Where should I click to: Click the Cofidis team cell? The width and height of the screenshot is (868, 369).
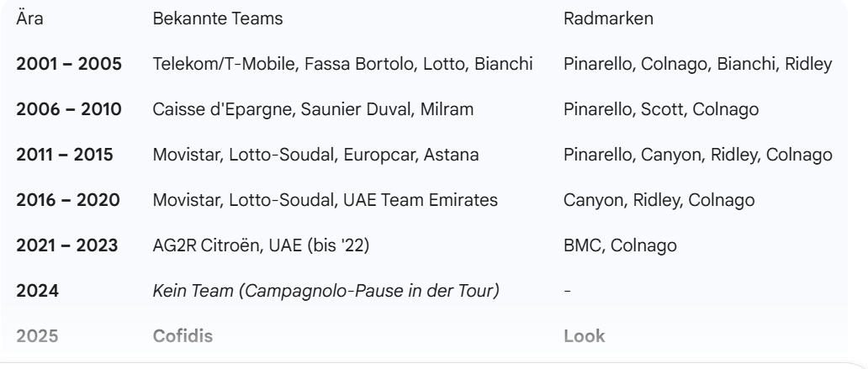[182, 336]
